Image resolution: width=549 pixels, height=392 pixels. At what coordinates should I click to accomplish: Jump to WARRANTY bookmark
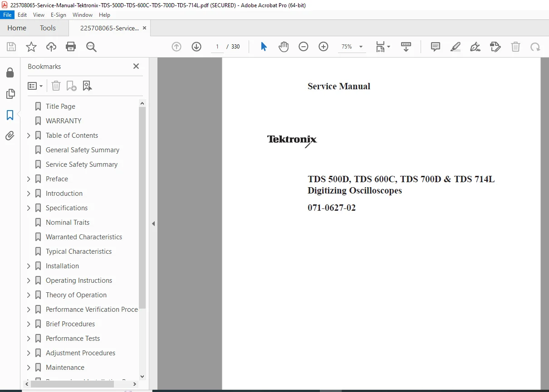click(x=64, y=121)
